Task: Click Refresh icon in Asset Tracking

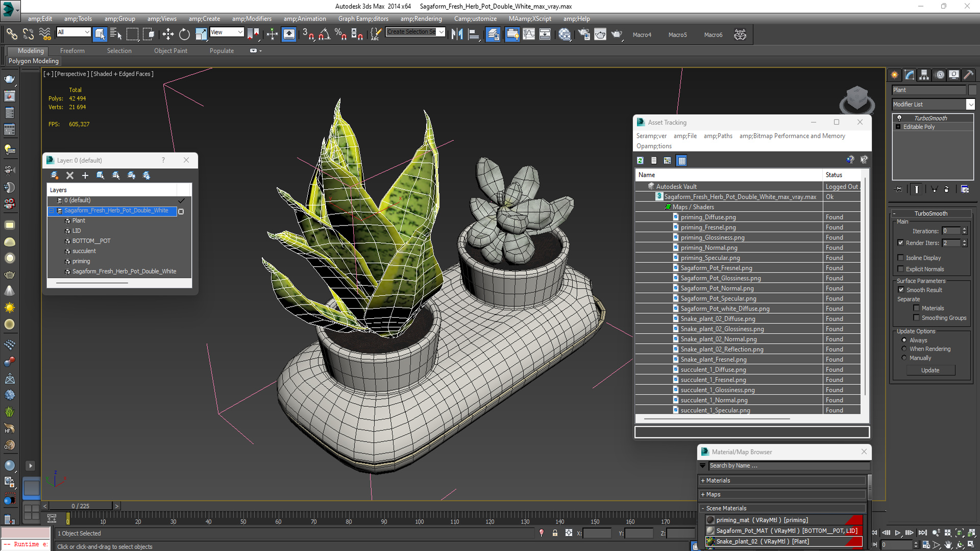Action: (x=640, y=160)
